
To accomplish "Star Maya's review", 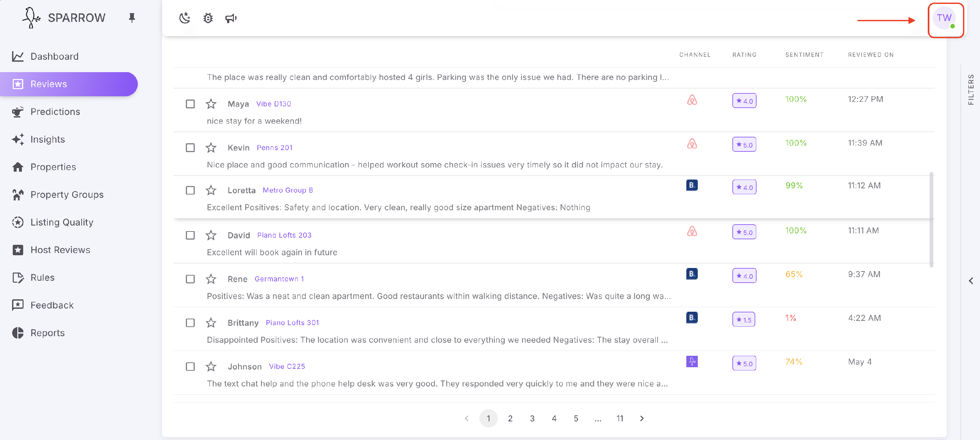I will coord(211,104).
